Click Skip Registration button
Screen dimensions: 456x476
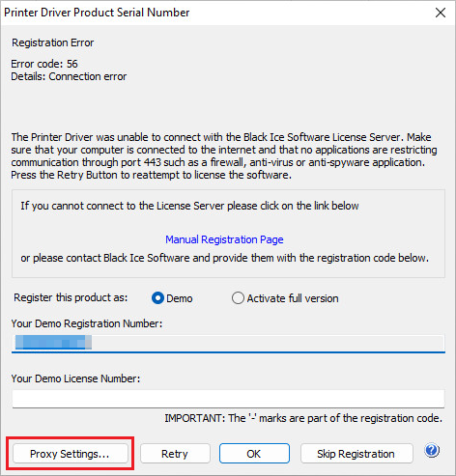point(356,454)
